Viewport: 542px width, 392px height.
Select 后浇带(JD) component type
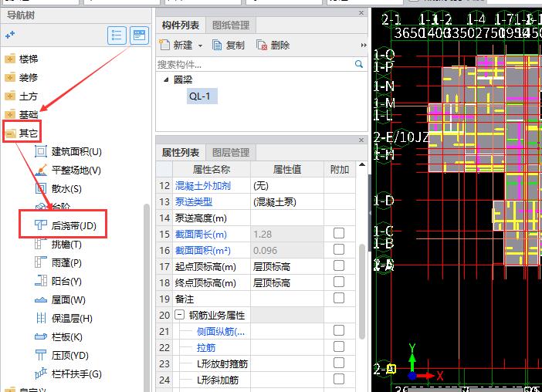pyautogui.click(x=73, y=225)
